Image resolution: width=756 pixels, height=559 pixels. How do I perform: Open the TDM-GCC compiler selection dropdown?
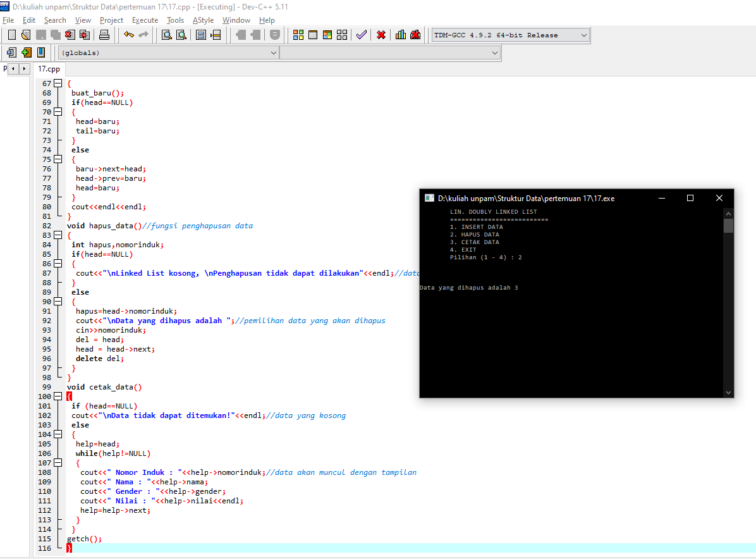[511, 35]
